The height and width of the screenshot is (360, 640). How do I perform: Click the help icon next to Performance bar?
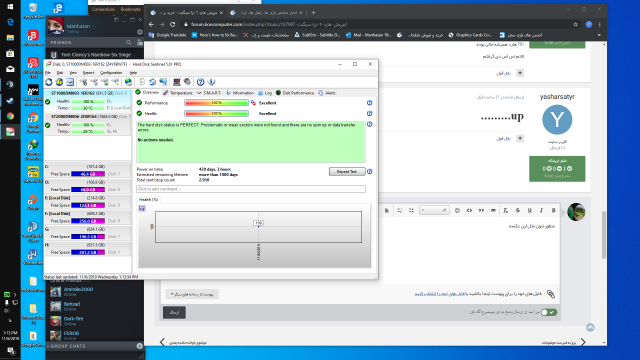click(x=369, y=103)
